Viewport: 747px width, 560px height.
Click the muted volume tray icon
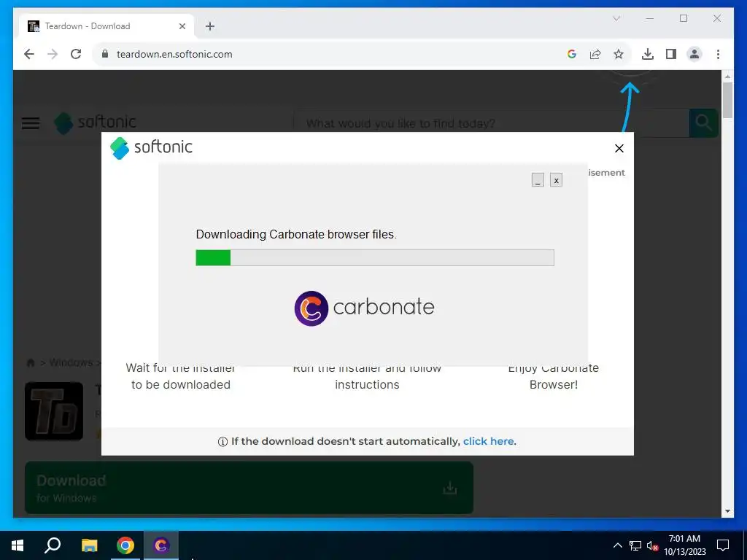pos(652,545)
